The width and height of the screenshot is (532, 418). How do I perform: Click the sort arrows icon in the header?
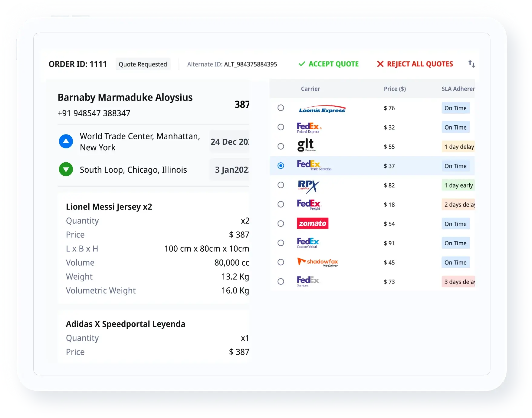471,64
